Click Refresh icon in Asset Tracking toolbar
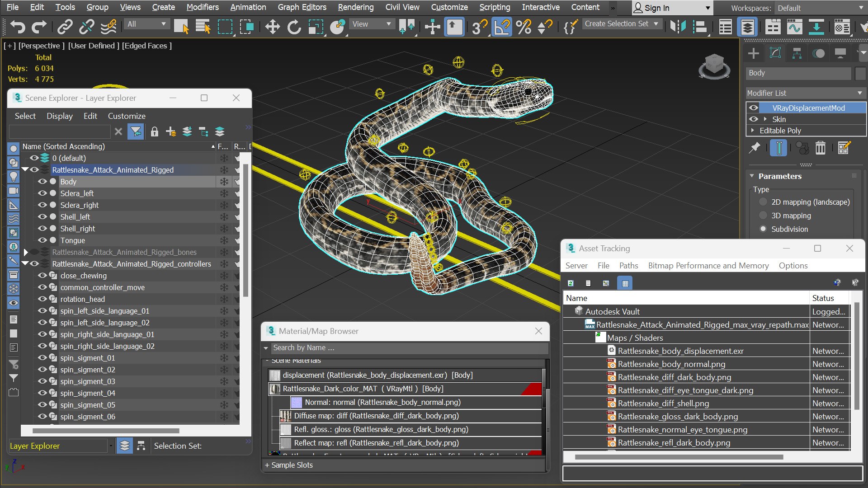This screenshot has height=488, width=868. pos(571,283)
